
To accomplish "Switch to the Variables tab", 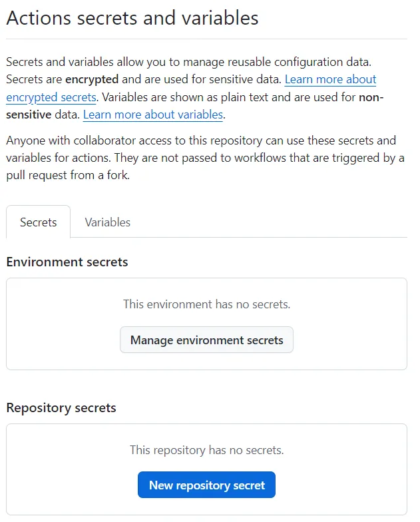I will point(107,222).
